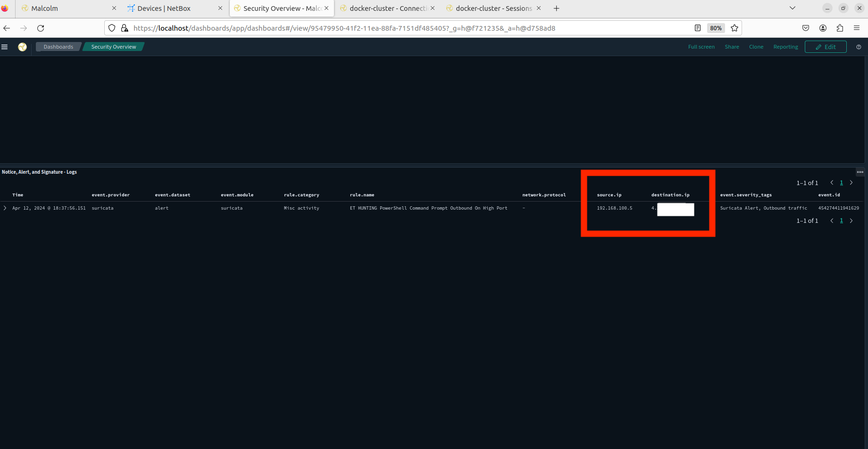Toggle reader view icon in address bar
The image size is (868, 449).
click(698, 28)
